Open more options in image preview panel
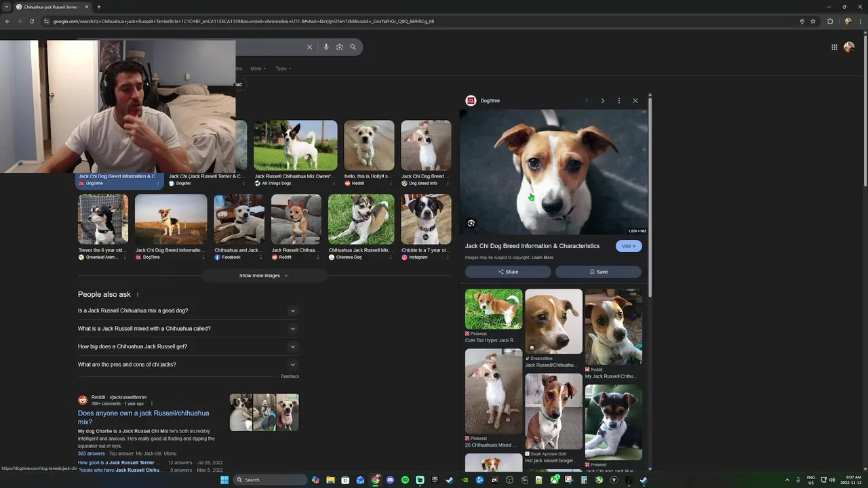This screenshot has width=868, height=488. click(x=618, y=100)
